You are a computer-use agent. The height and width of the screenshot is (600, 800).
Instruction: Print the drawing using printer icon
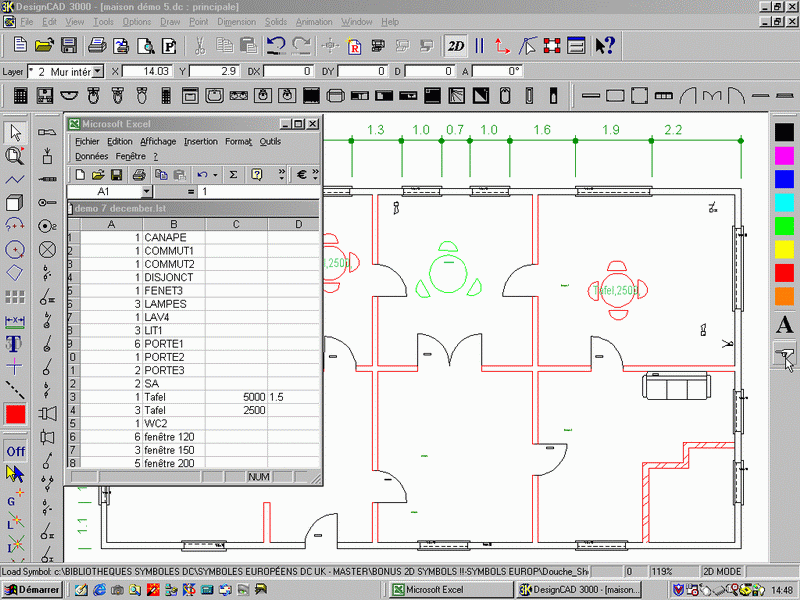[x=97, y=45]
